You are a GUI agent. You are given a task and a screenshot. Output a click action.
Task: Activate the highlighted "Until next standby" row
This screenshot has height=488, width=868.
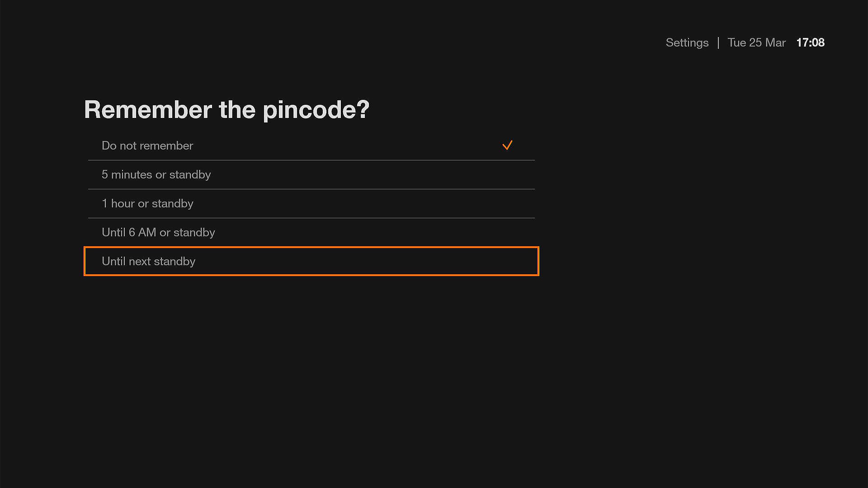(311, 261)
